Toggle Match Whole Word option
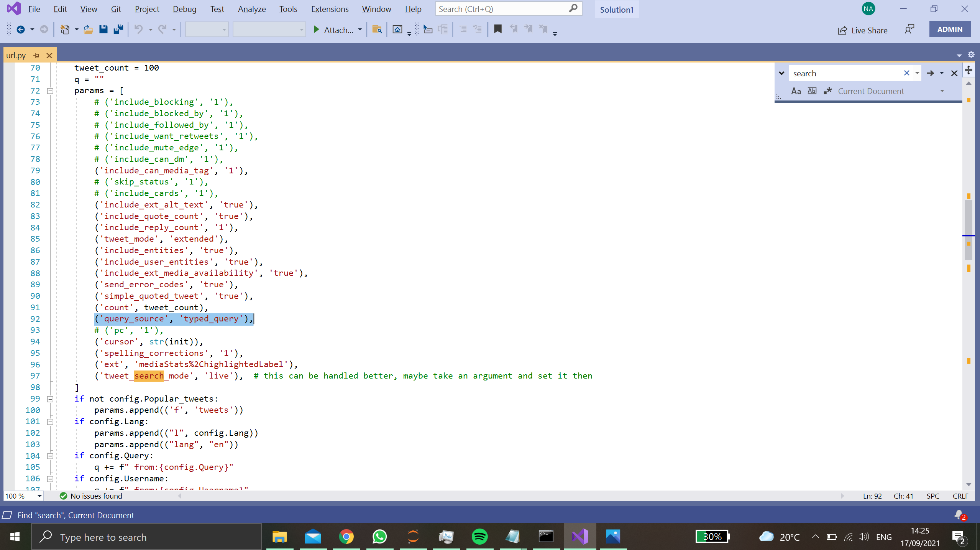This screenshot has width=980, height=550. coord(812,91)
